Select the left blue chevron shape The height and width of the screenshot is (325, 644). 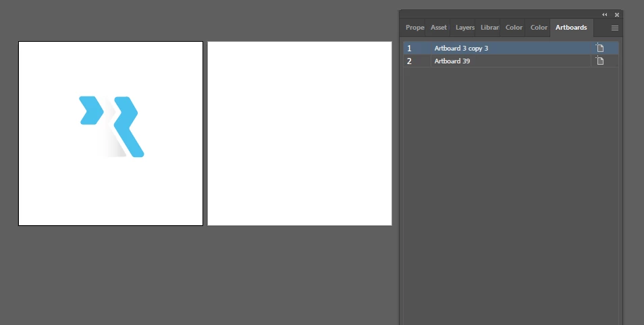click(91, 111)
